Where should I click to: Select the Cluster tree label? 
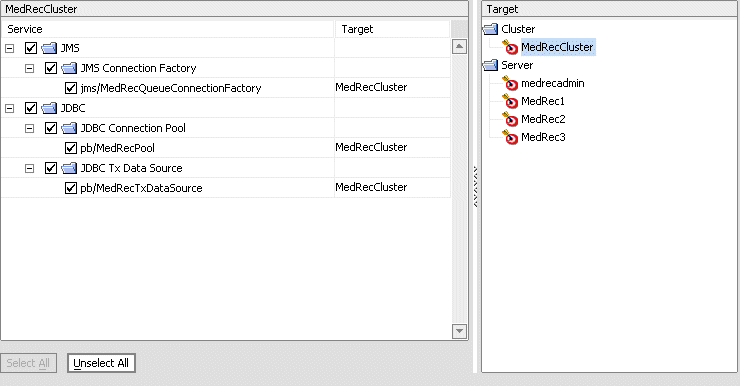pyautogui.click(x=518, y=29)
